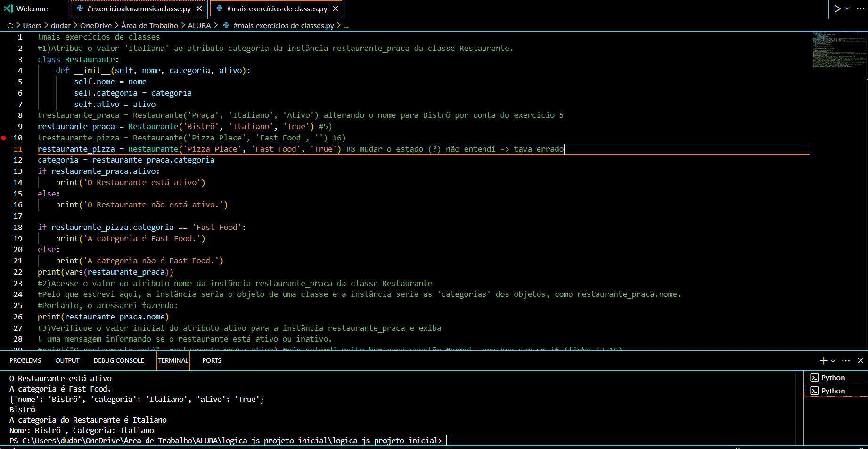Viewport: 868px width, 449px height.
Task: Click the C: breadcrumb root
Action: tap(10, 25)
